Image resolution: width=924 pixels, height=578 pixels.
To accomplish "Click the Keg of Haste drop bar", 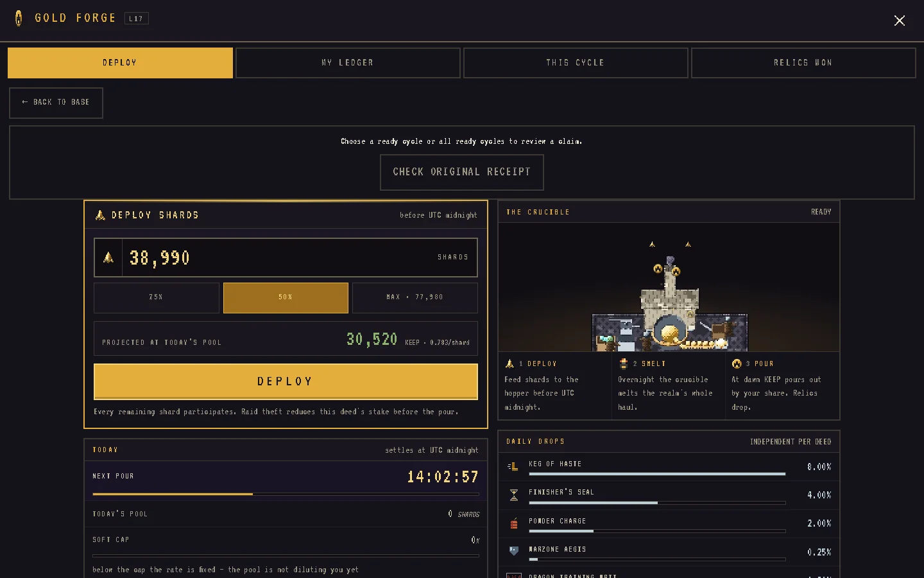I will pos(657,474).
